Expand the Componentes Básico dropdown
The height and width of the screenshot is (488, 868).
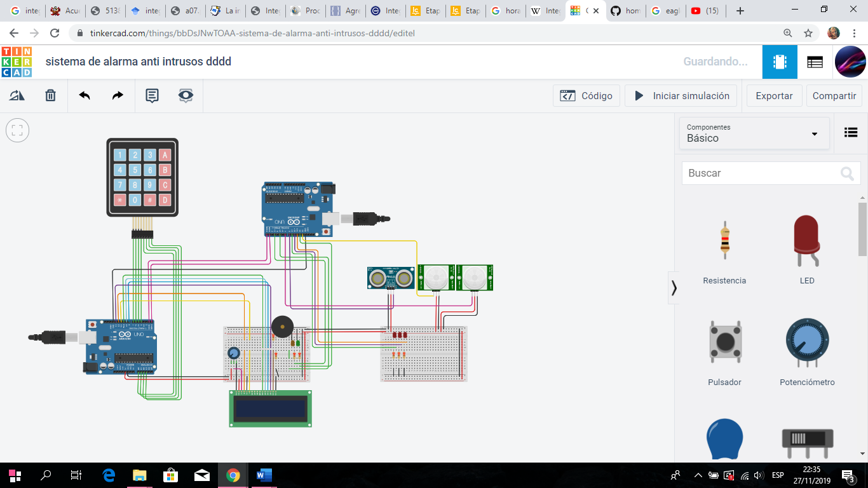pos(754,133)
